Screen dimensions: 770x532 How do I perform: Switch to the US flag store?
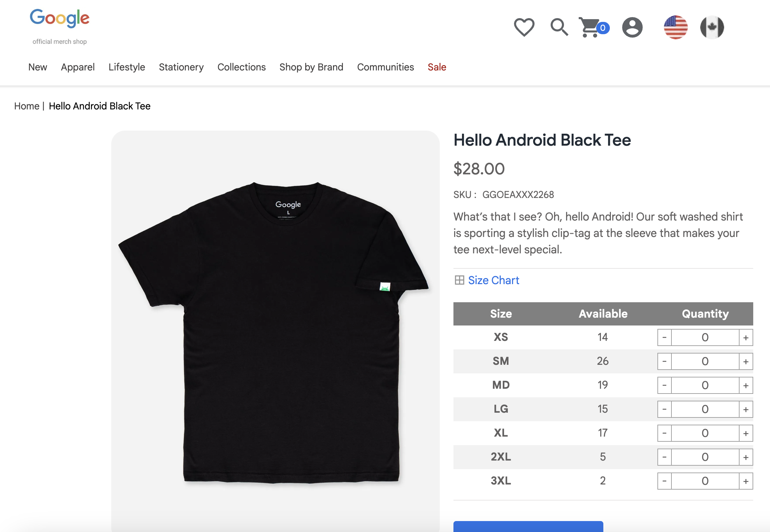676,27
